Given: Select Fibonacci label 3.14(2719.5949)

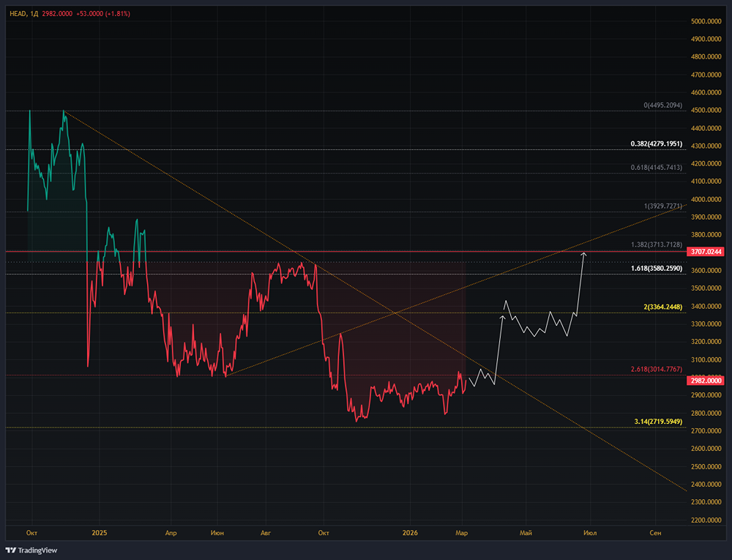Looking at the screenshot, I should pos(658,422).
